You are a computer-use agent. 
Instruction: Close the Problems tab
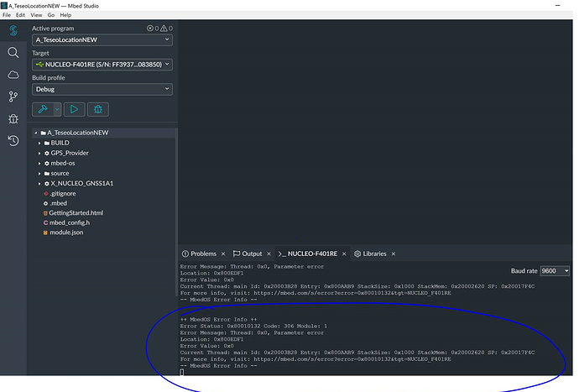pyautogui.click(x=223, y=253)
